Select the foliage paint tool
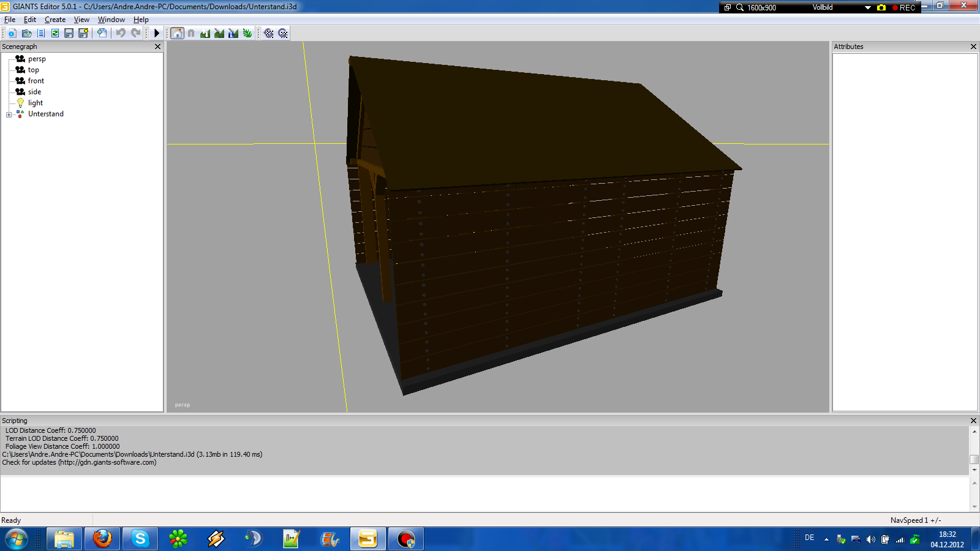 click(x=247, y=33)
